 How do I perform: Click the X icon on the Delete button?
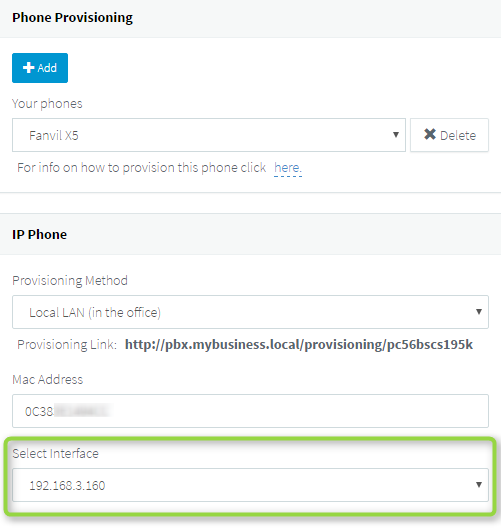coord(430,134)
